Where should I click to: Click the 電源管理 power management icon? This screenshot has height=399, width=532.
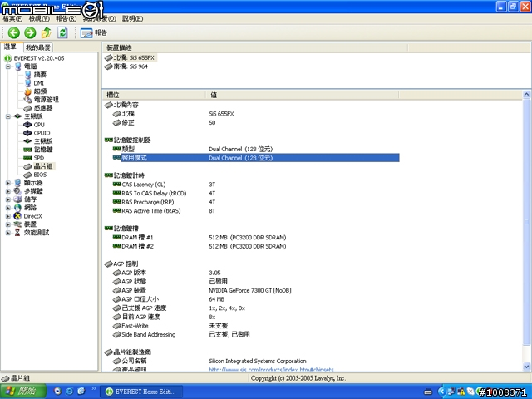pyautogui.click(x=27, y=100)
